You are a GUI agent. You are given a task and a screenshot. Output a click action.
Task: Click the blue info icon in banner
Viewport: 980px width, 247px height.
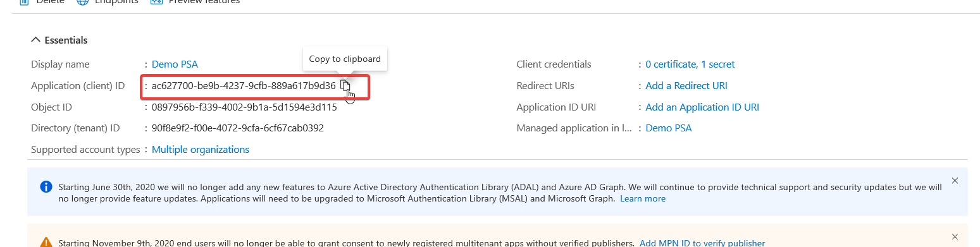tap(46, 187)
